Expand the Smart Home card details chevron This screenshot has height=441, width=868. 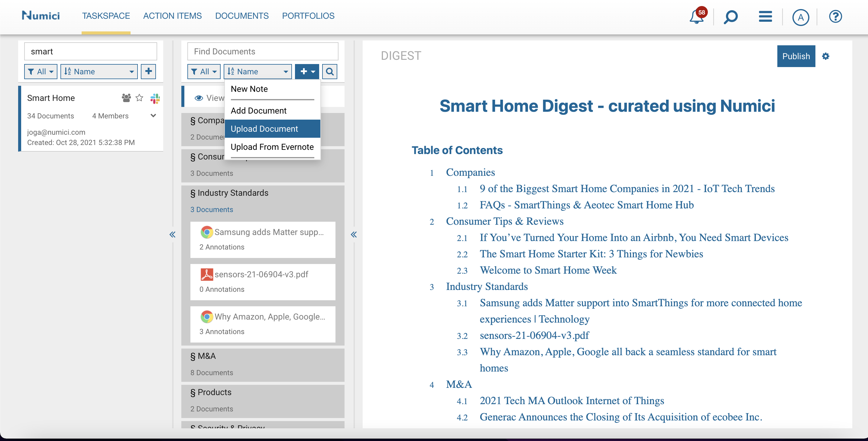click(153, 115)
